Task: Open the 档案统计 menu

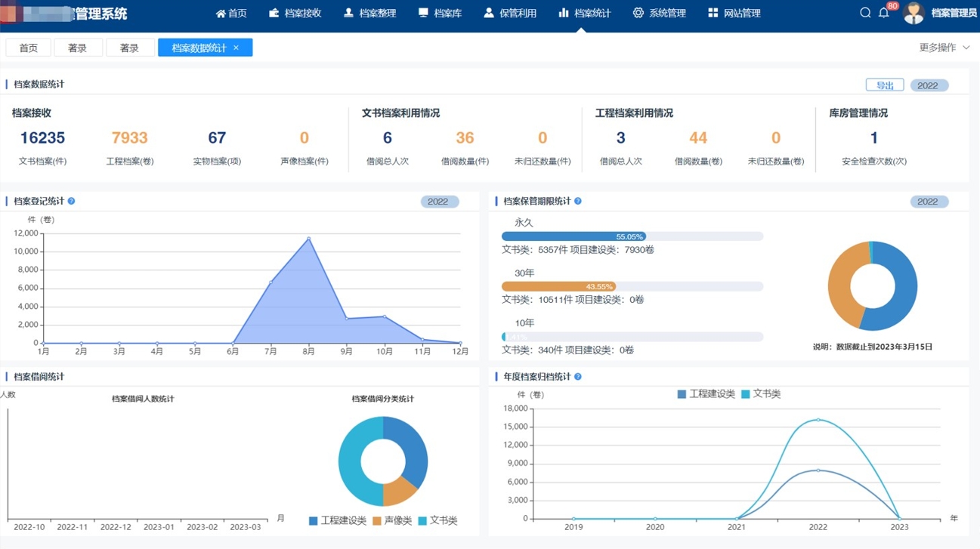Action: point(585,14)
